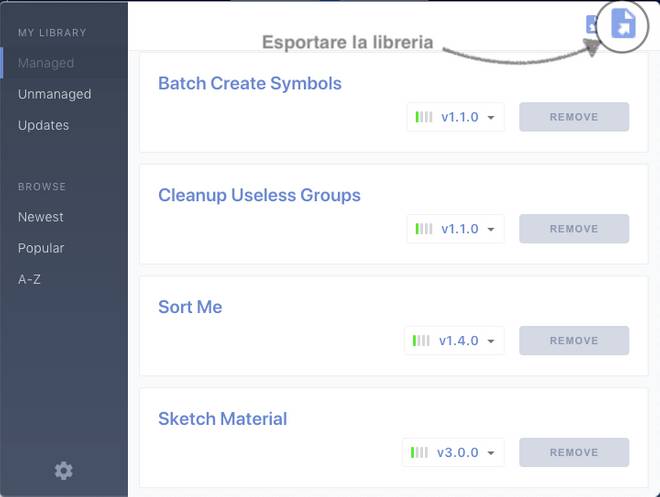Open Cleanup Useless Groups version dropdown
The height and width of the screenshot is (497, 660).
pos(456,229)
